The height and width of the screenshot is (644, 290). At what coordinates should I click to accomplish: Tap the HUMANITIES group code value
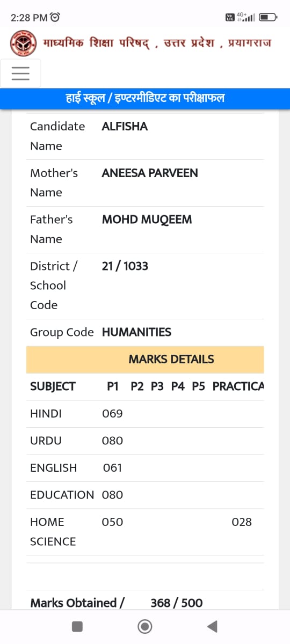coord(136,332)
